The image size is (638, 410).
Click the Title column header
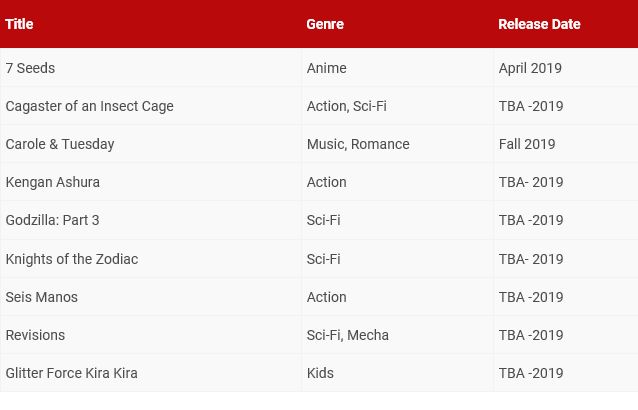19,24
